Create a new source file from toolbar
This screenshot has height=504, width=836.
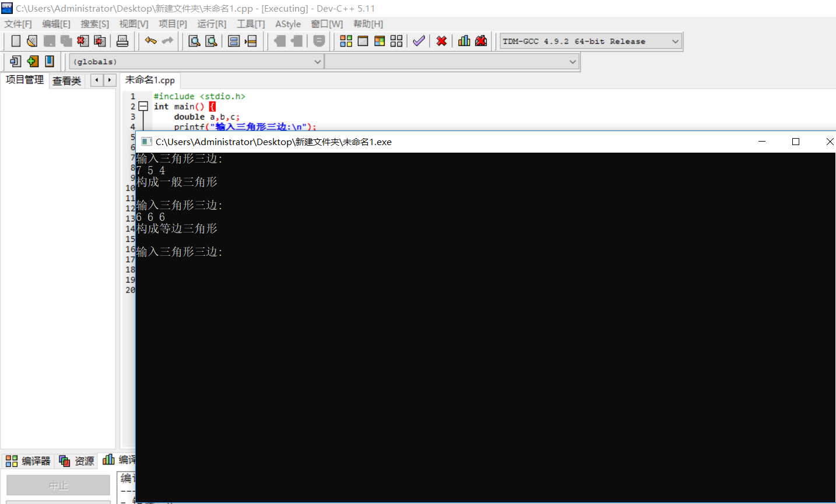16,41
